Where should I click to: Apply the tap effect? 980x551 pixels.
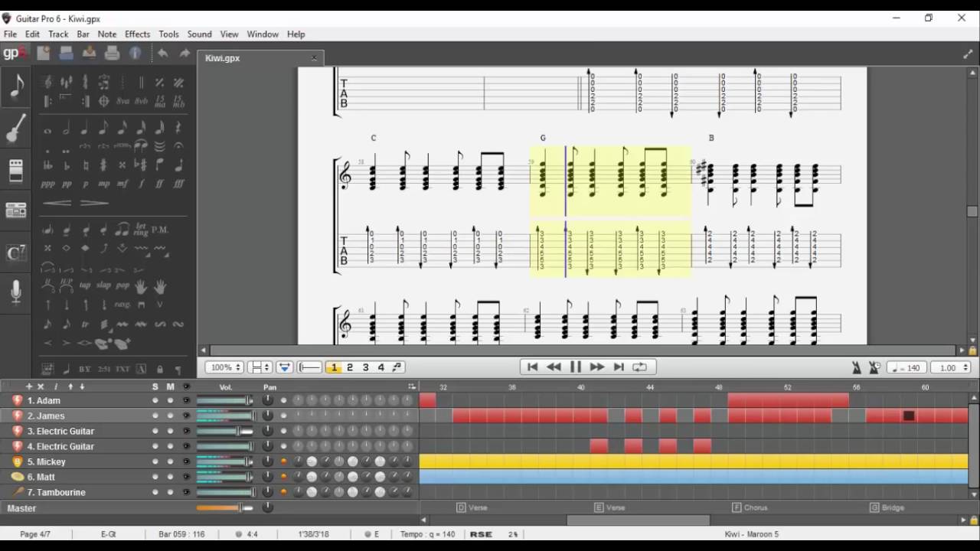pyautogui.click(x=85, y=285)
